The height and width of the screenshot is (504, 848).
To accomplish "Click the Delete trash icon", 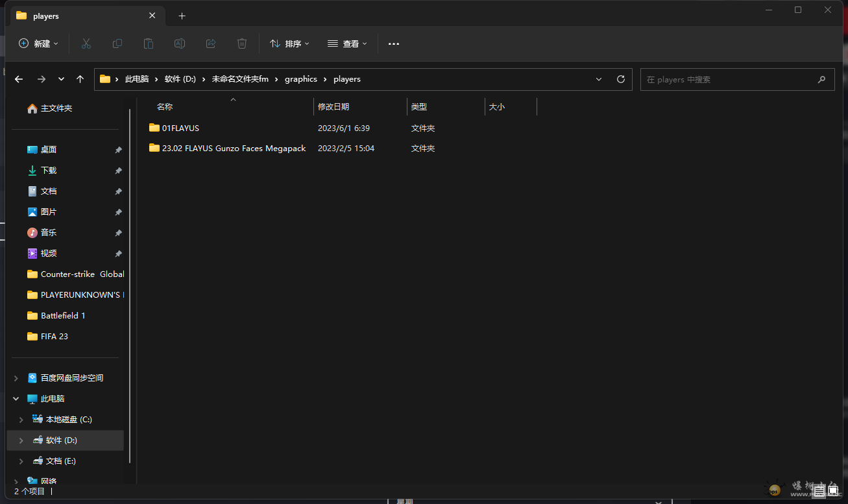I will pyautogui.click(x=242, y=43).
